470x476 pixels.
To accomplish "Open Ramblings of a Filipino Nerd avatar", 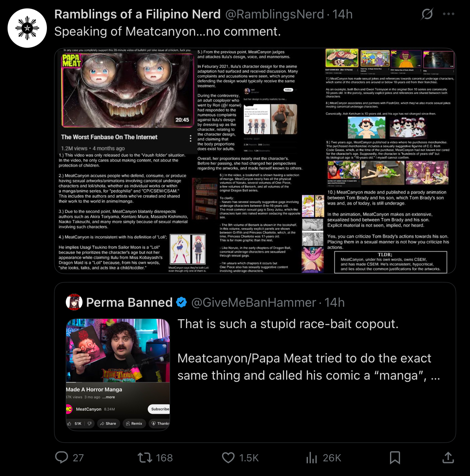I will [x=27, y=28].
